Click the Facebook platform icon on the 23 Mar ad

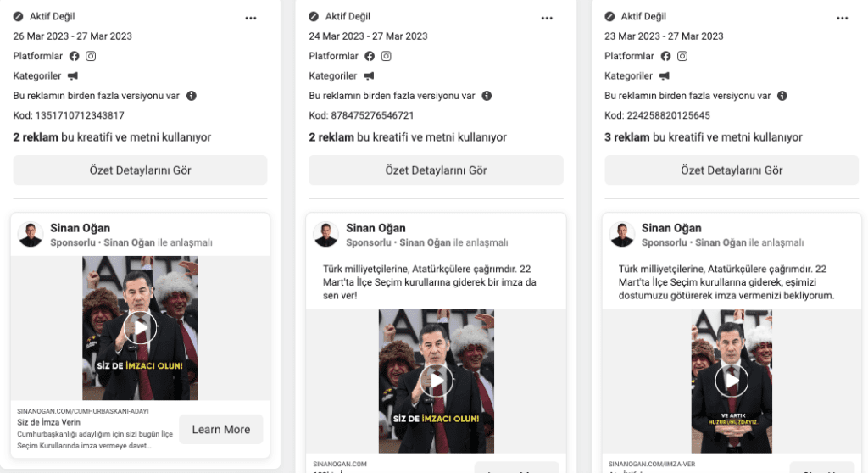[x=666, y=56]
